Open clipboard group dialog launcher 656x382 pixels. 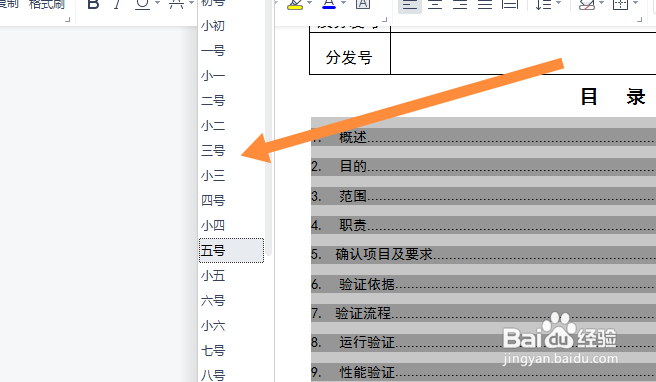(x=67, y=19)
